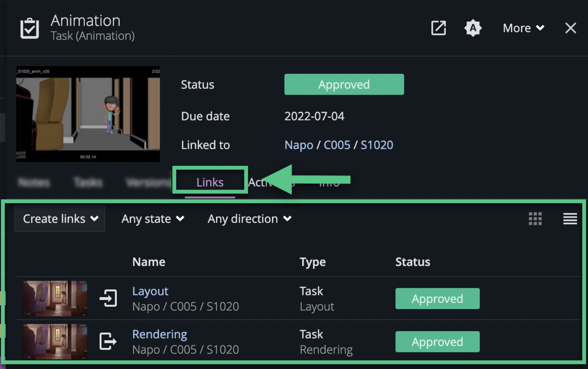
Task: Click the task clipboard icon beside Animation
Action: point(29,28)
